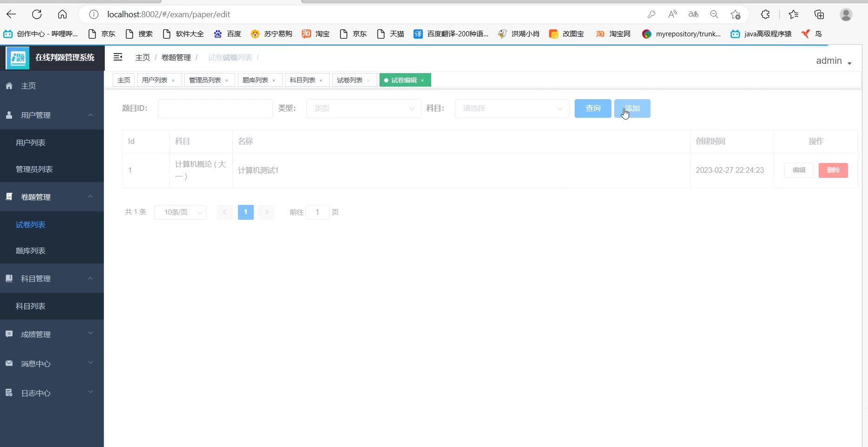
Task: Click the browser address bar URL
Action: coord(169,14)
